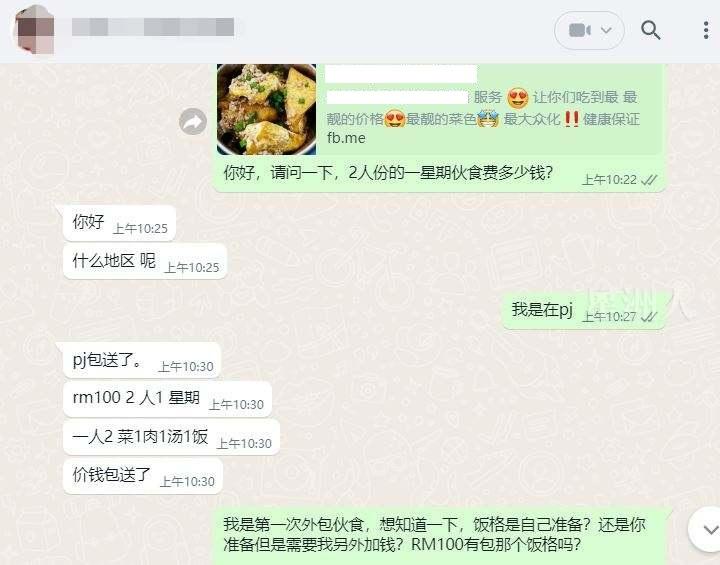
Task: Forward the food link preview message
Action: (193, 122)
